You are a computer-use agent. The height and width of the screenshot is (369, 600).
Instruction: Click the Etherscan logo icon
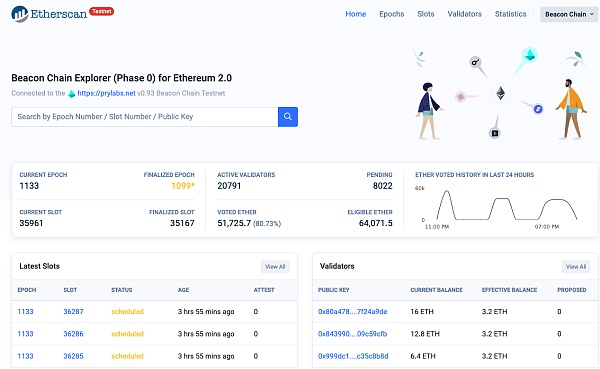tap(20, 14)
